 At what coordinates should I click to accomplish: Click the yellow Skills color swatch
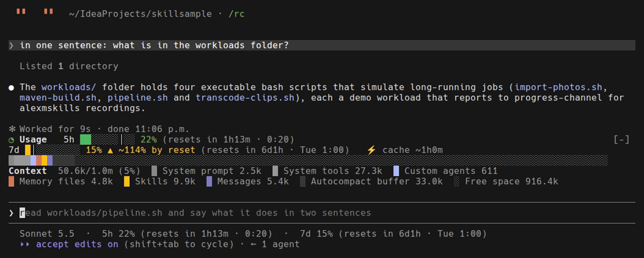tap(127, 182)
